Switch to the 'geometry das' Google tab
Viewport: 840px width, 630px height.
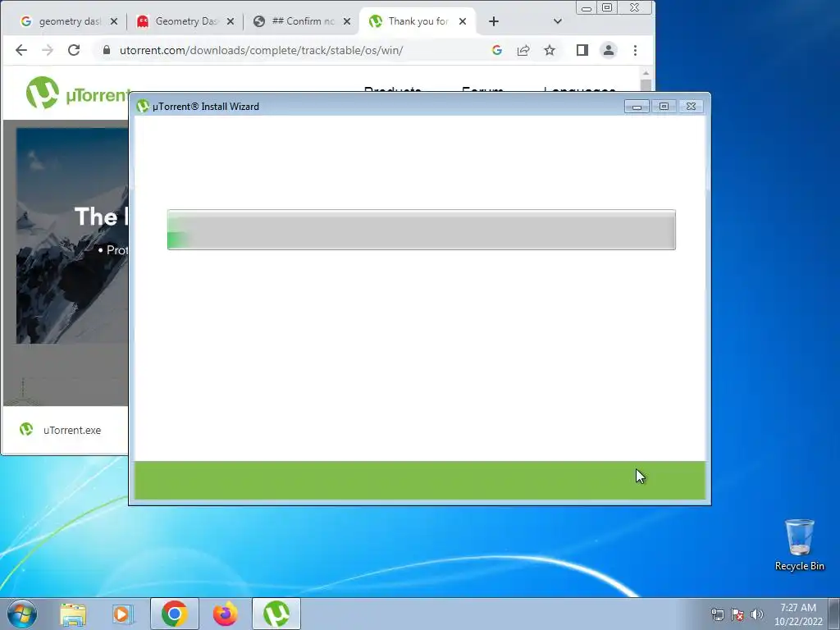point(69,21)
